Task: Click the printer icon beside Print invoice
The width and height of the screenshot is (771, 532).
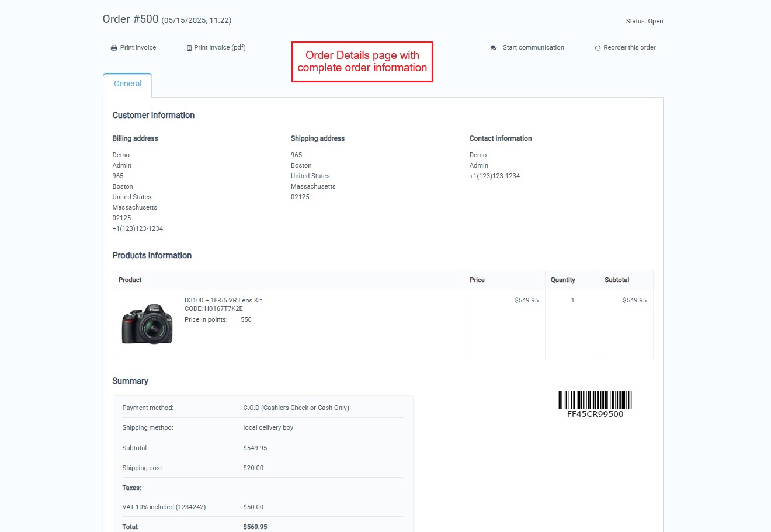Action: (x=114, y=48)
